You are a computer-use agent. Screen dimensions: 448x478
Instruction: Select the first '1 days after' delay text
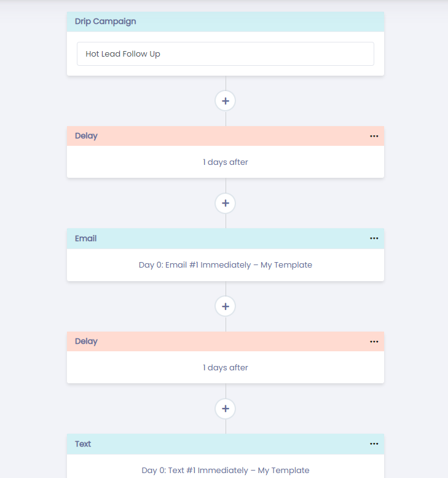[226, 162]
